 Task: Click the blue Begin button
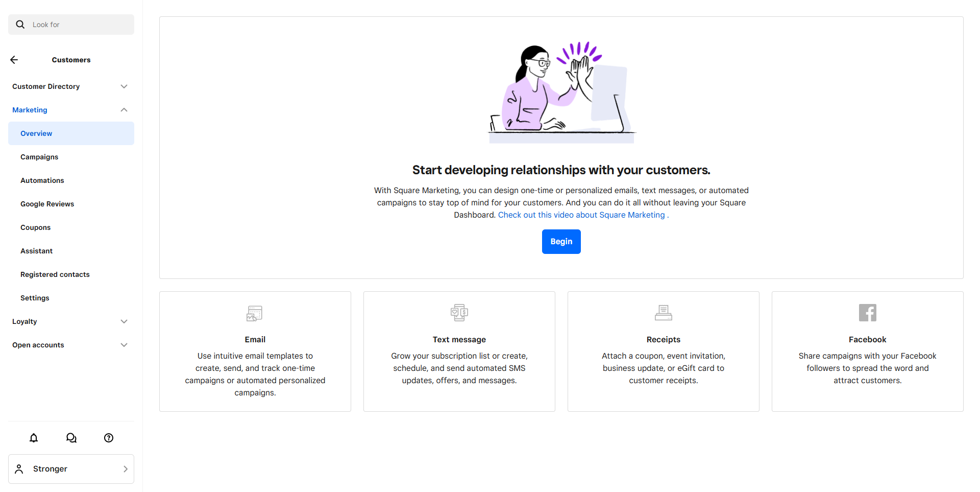561,242
